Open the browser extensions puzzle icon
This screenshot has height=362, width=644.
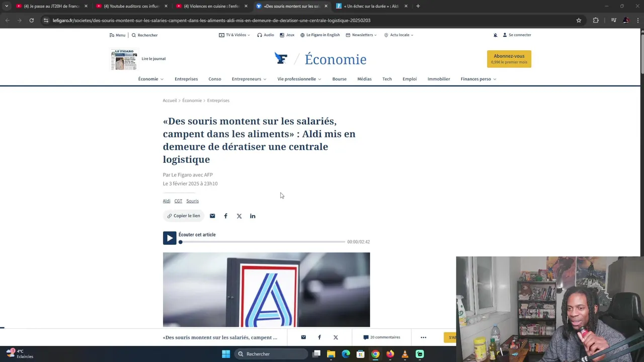(x=596, y=20)
